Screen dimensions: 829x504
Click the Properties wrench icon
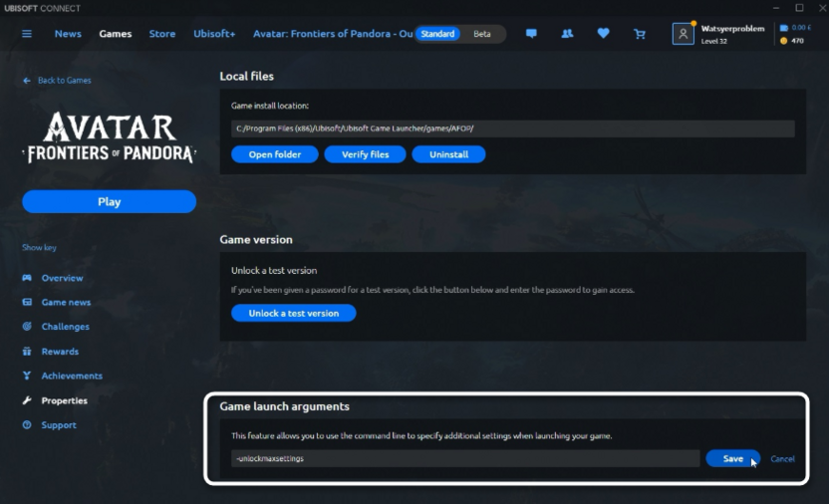[x=27, y=400]
